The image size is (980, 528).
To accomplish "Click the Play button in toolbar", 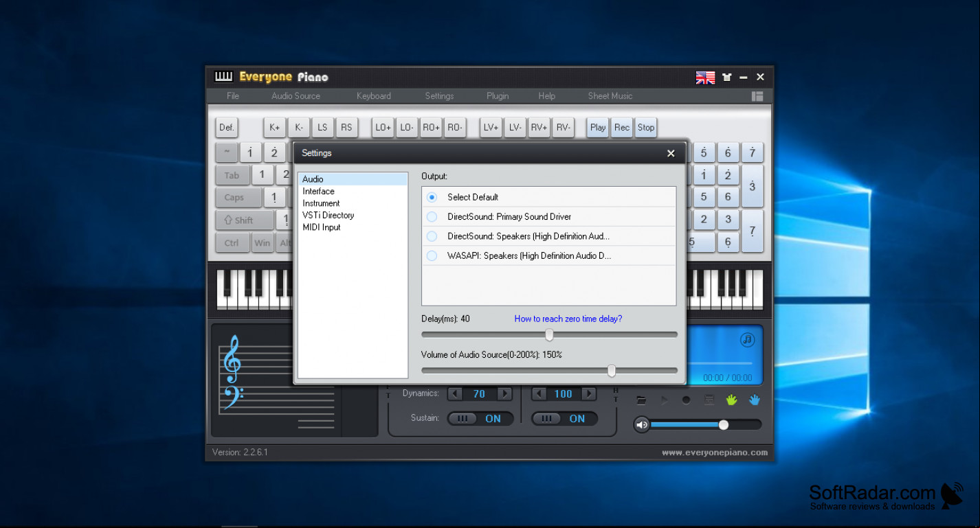I will pos(598,127).
